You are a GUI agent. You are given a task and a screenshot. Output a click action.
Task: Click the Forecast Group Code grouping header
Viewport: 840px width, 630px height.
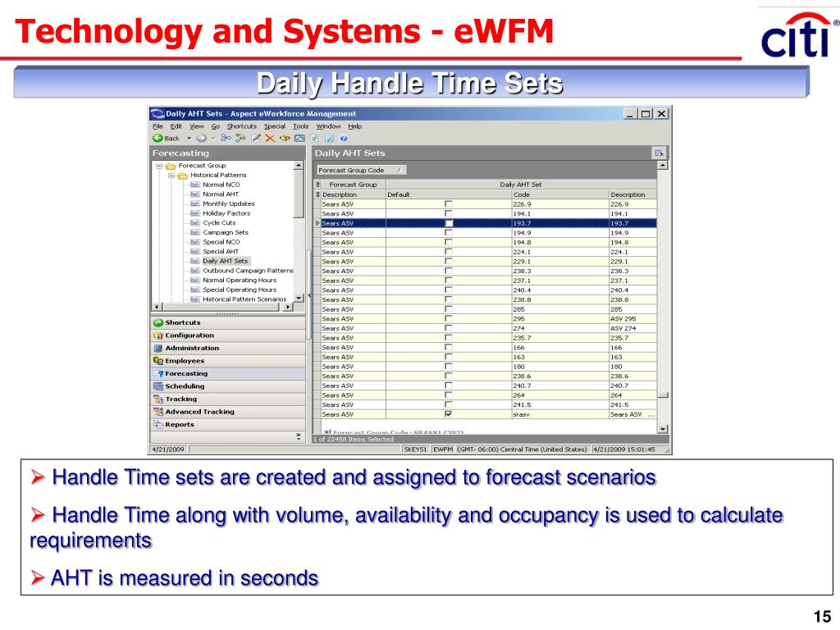pos(361,171)
